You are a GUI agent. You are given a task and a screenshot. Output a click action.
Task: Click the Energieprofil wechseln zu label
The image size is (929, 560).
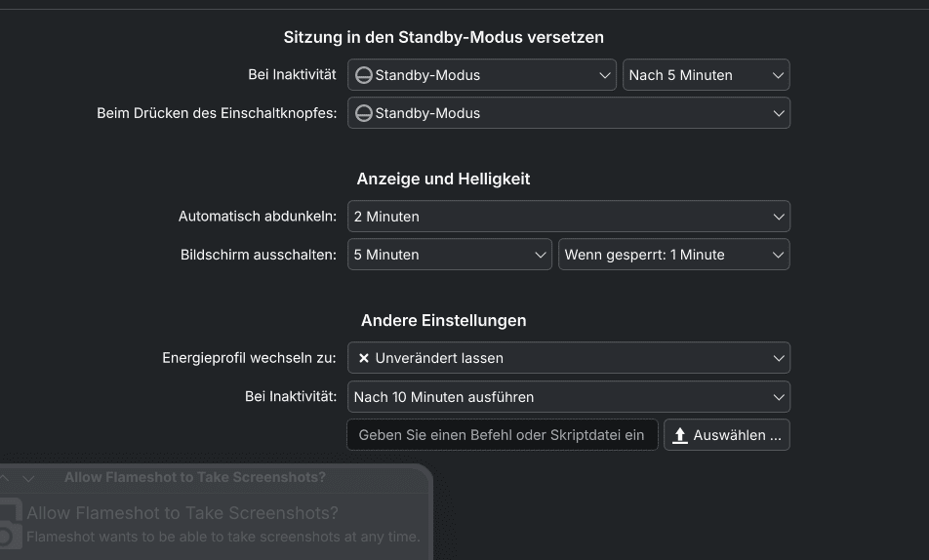click(x=249, y=358)
